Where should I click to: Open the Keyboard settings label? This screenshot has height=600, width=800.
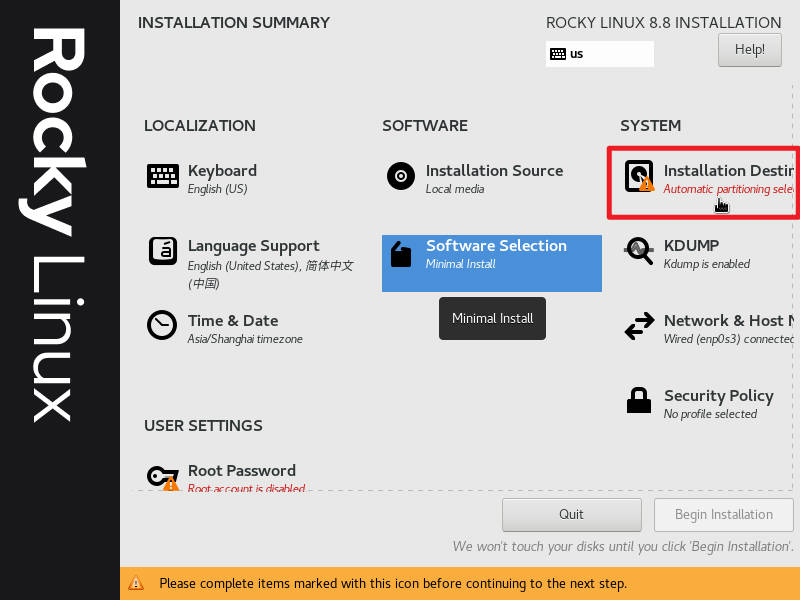pyautogui.click(x=222, y=170)
